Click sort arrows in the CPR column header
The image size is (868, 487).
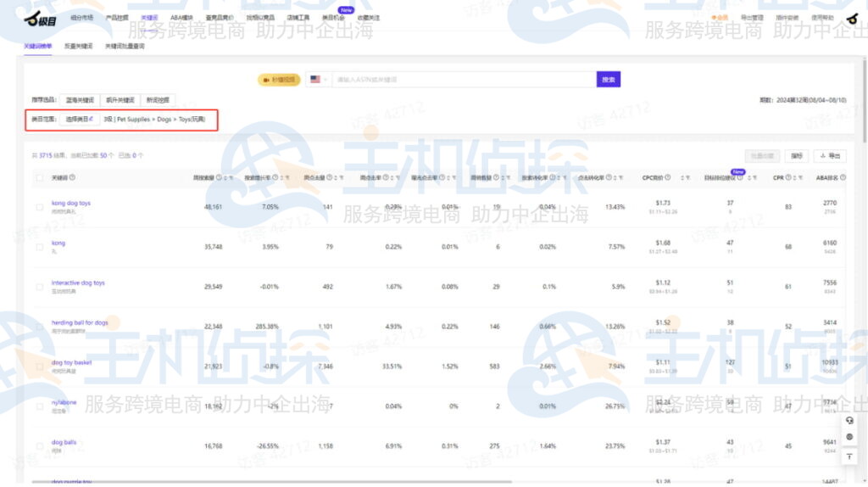point(795,178)
